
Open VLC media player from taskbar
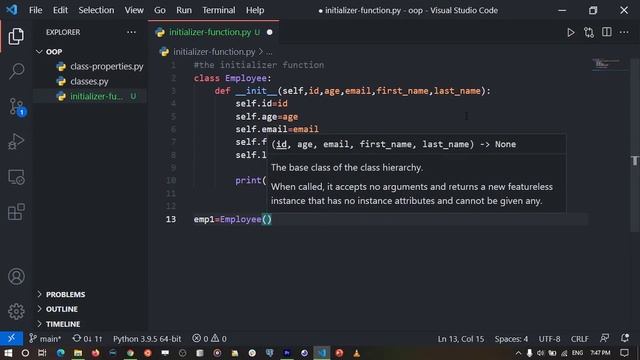tap(356, 353)
